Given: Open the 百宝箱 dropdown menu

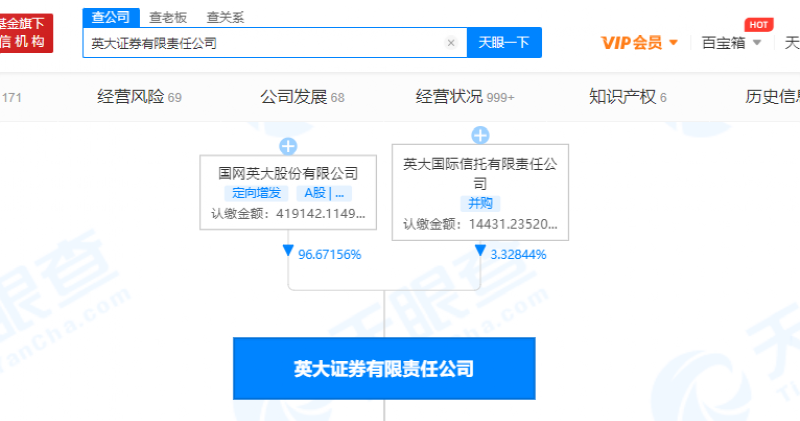Looking at the screenshot, I should [x=731, y=43].
